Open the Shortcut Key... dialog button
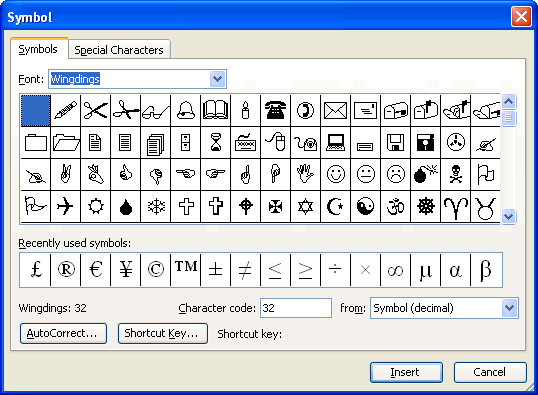Screen dimensions: 538x395 163,333
